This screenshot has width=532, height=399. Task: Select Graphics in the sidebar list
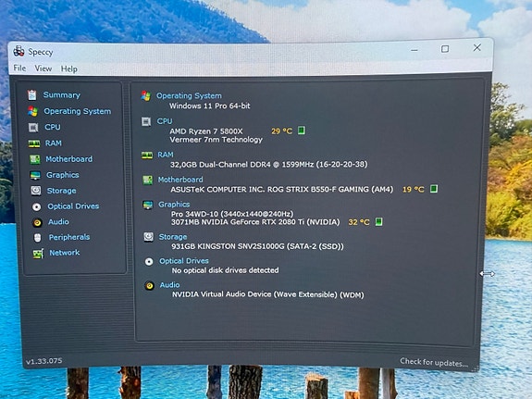[x=63, y=175]
